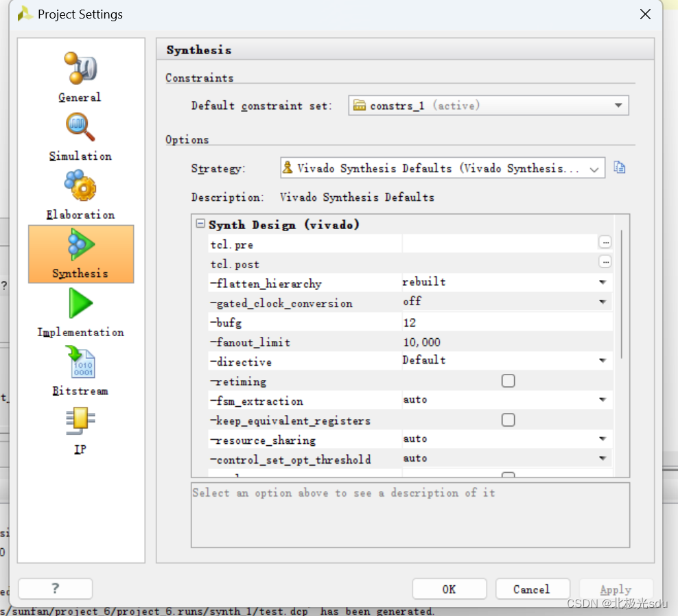
Task: Select the -flatten_hierarchy option label
Action: (266, 283)
